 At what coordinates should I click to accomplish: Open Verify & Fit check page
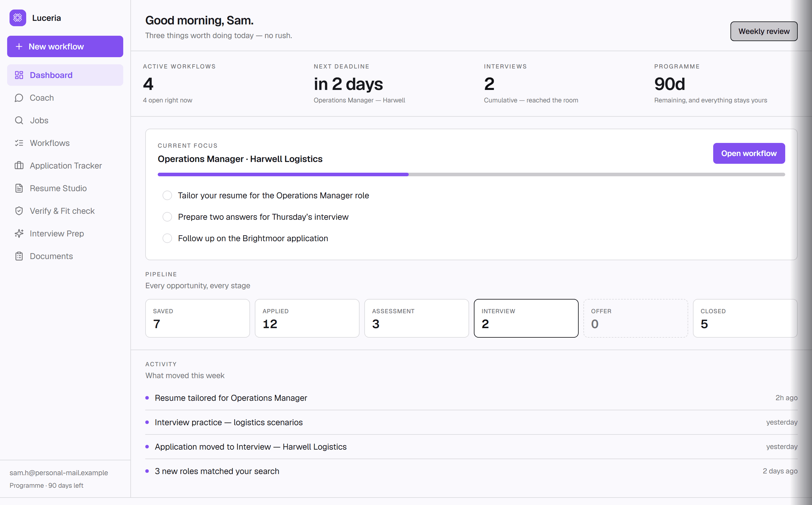click(x=65, y=211)
